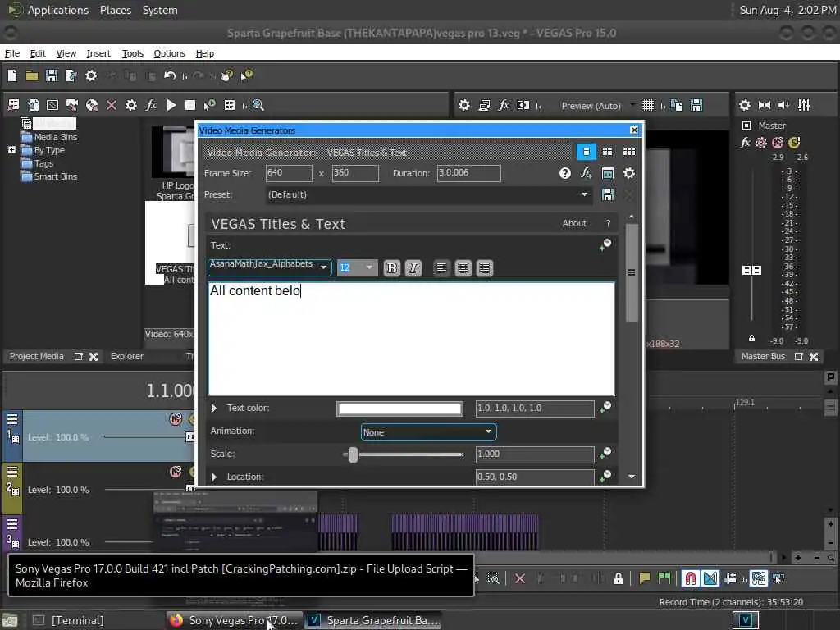
Task: Expand the Text color parameters
Action: [x=214, y=409]
